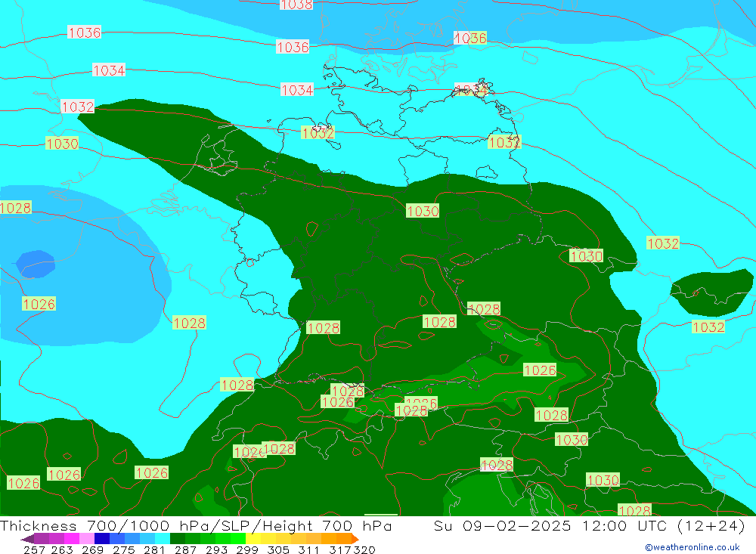Click the legend value 320

(364, 549)
